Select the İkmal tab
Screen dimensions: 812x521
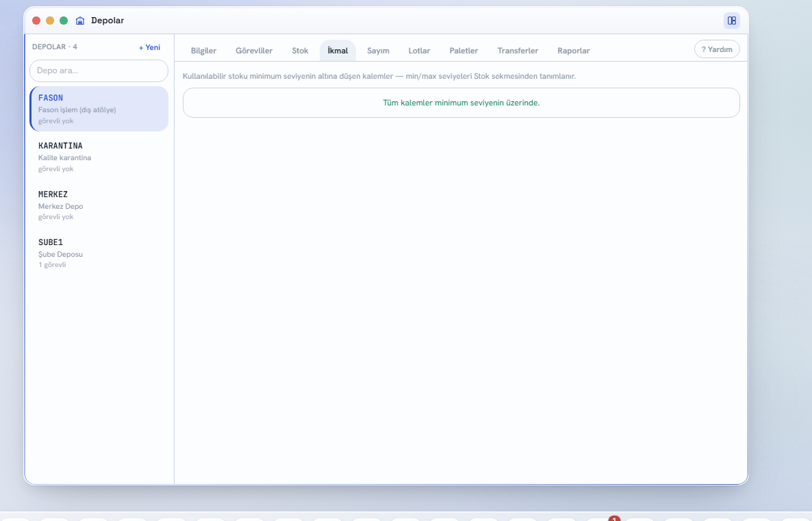(x=338, y=51)
